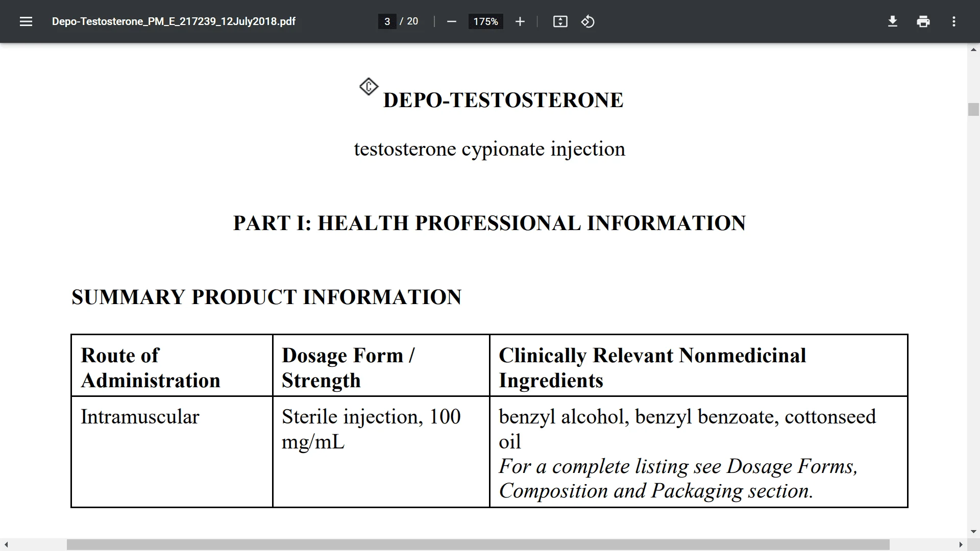Click 'Clinically Relevant Nonmedicinal Ingredients' header
The width and height of the screenshot is (980, 551).
698,366
